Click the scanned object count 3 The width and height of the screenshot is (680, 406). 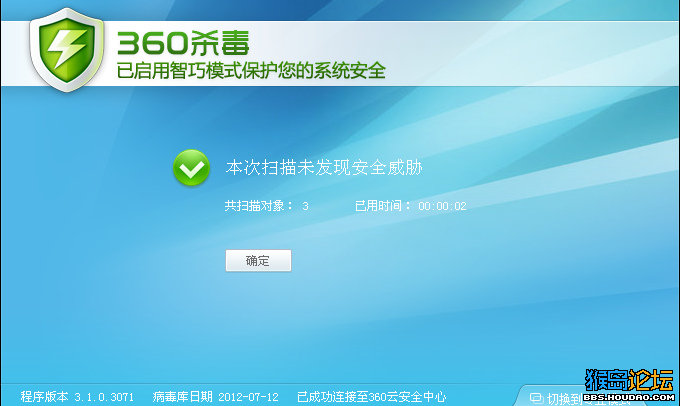coord(305,206)
